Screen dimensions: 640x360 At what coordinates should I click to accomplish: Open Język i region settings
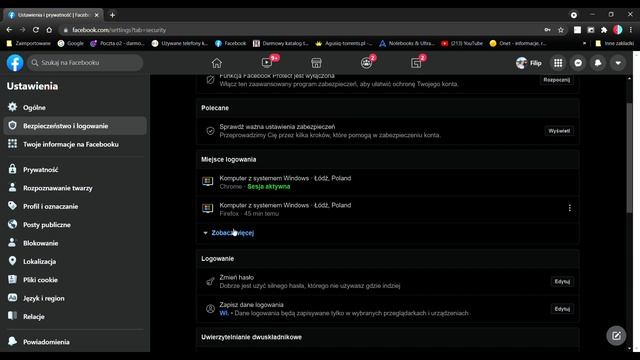pyautogui.click(x=75, y=298)
